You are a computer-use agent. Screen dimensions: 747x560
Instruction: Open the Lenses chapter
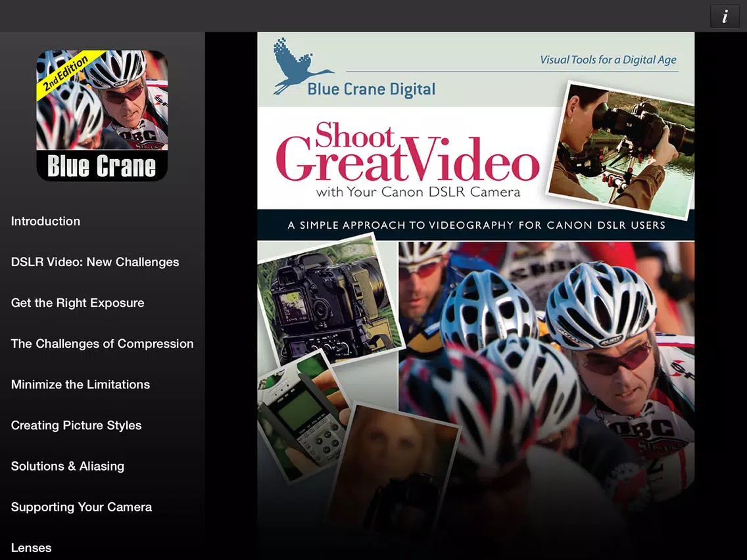coord(32,548)
